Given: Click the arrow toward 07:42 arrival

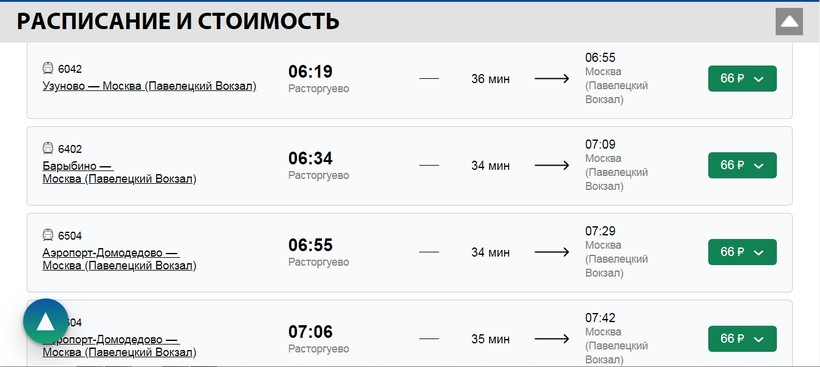Looking at the screenshot, I should 552,339.
